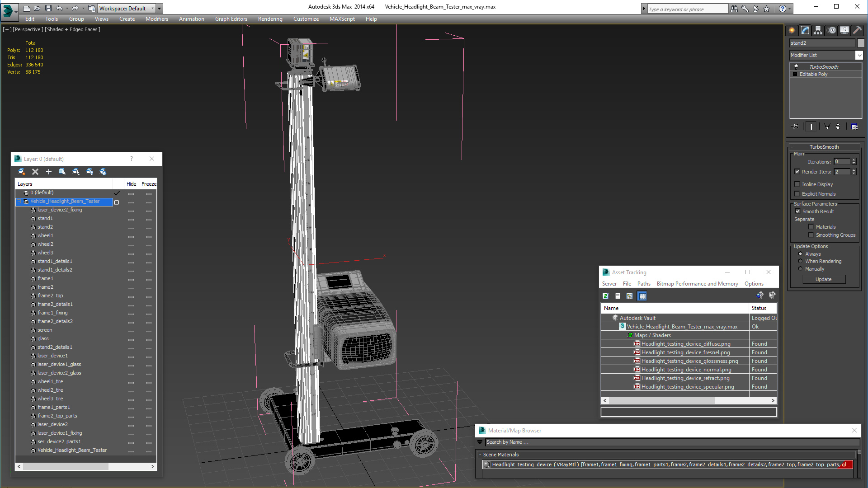Scroll the layer list panel
This screenshot has width=868, height=488.
click(86, 467)
